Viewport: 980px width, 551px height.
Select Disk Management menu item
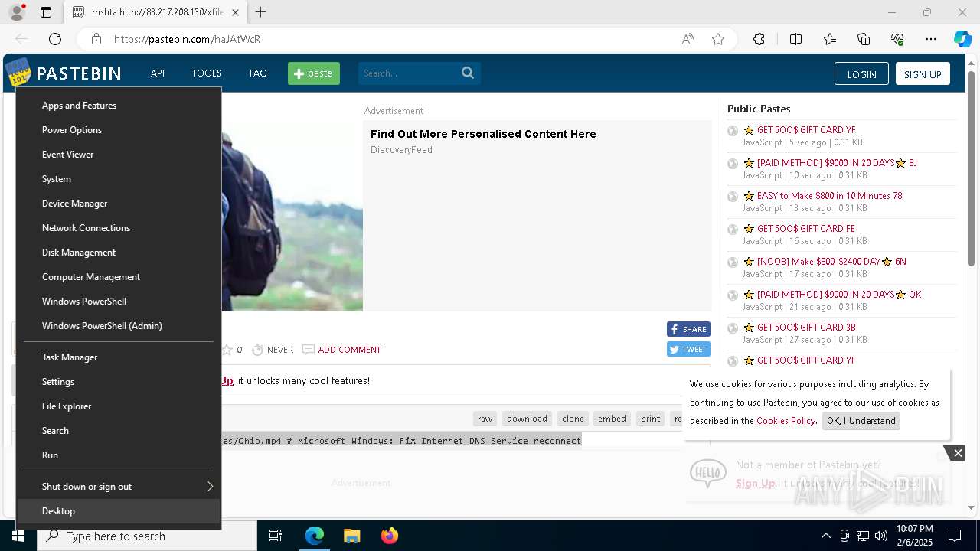tap(119, 253)
